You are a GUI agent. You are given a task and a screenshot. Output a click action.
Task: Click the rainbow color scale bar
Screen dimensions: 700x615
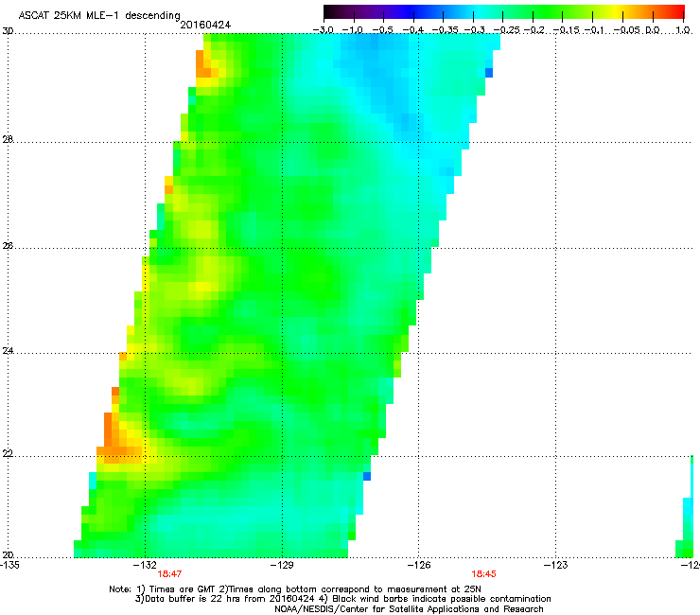point(504,11)
